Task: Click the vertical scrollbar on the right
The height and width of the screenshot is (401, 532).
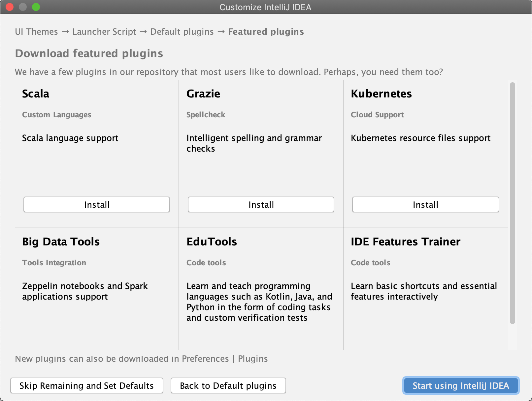Action: pyautogui.click(x=512, y=201)
